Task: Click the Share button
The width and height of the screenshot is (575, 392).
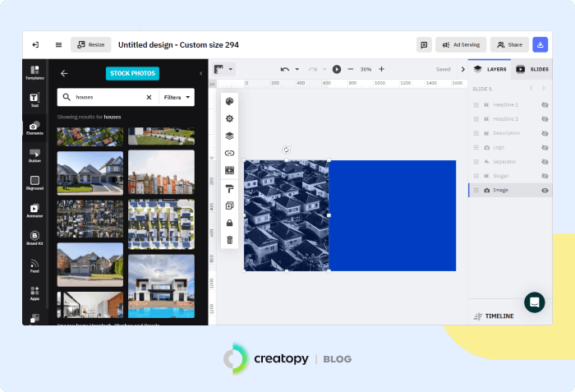Action: (x=509, y=45)
